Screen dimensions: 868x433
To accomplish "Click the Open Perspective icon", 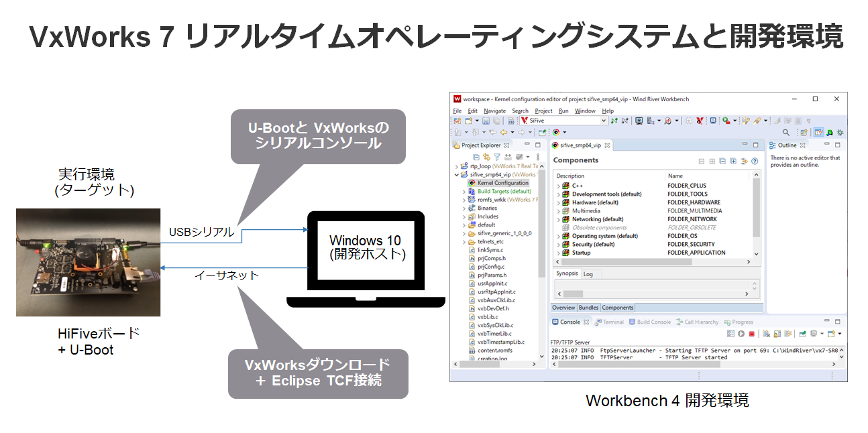I will click(804, 132).
